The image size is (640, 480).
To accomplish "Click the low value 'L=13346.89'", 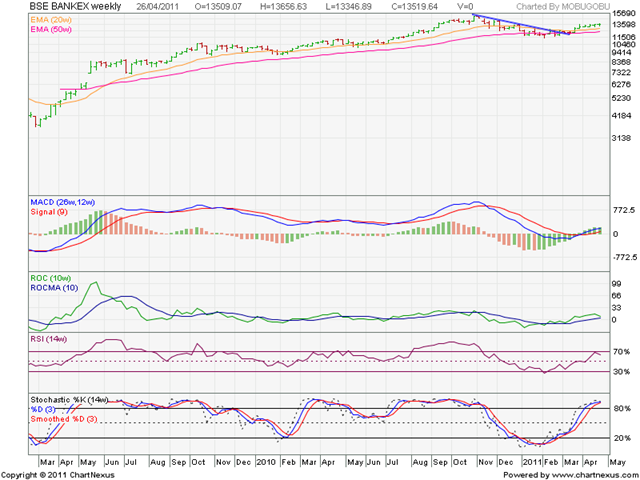I will tap(349, 6).
